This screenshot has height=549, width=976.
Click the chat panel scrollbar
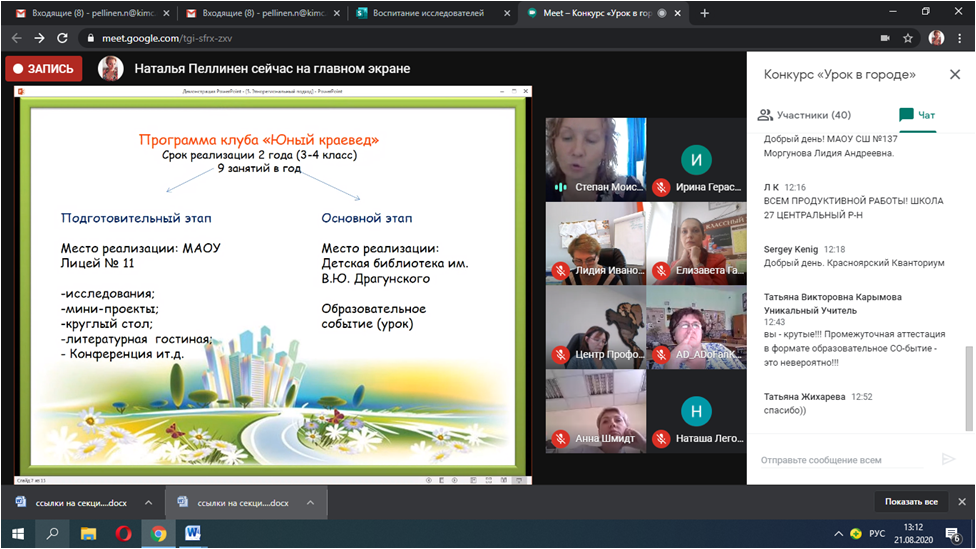click(x=969, y=388)
